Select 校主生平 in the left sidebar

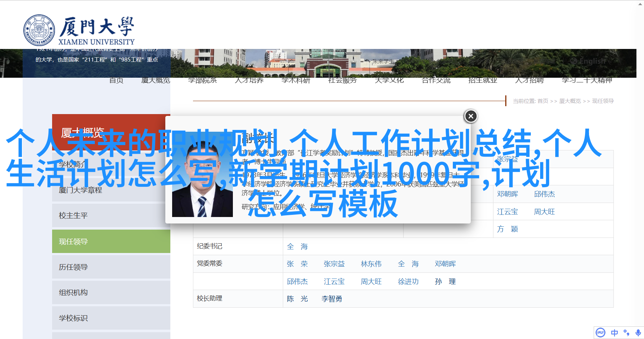[x=73, y=216]
